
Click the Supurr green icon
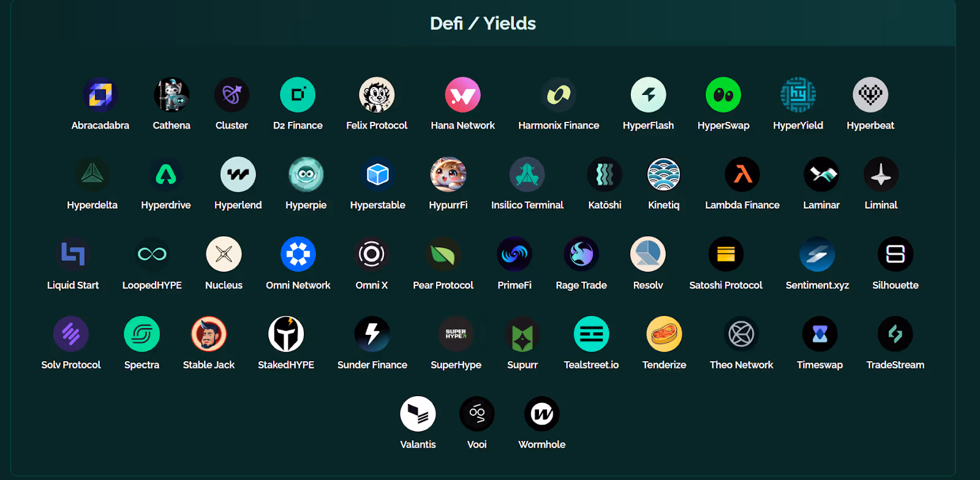(522, 334)
